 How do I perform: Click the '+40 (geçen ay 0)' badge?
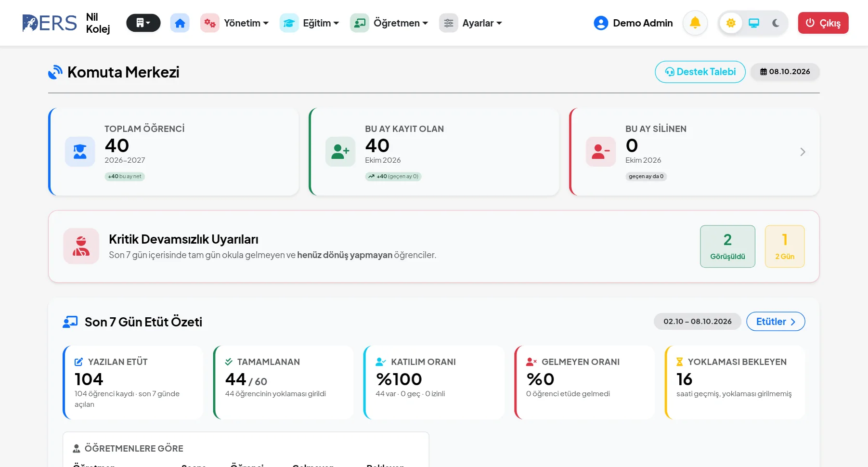coord(393,176)
